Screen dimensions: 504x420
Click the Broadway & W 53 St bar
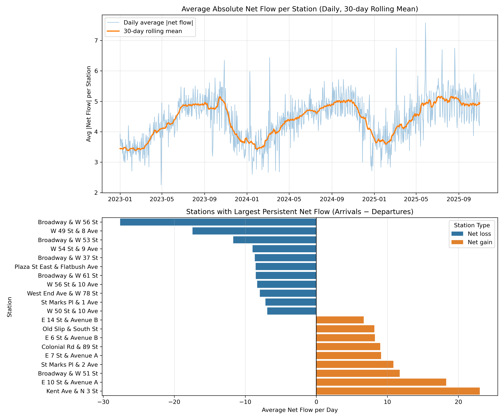tap(275, 240)
